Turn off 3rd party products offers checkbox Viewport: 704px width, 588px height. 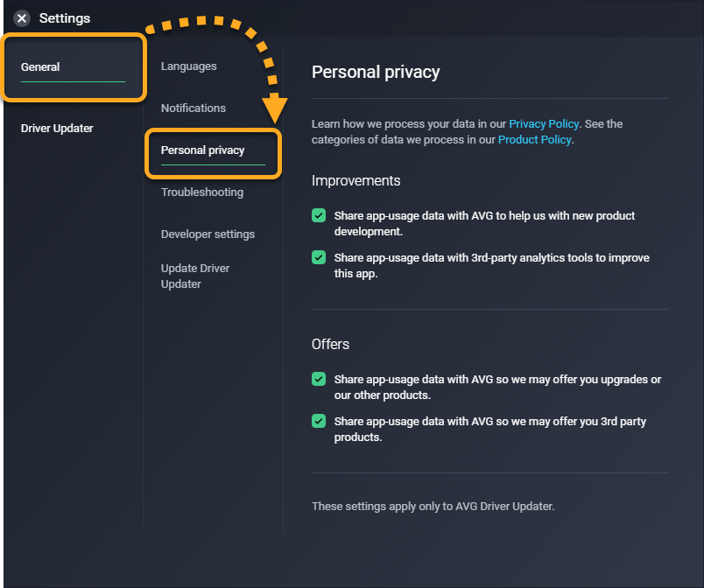tap(319, 422)
